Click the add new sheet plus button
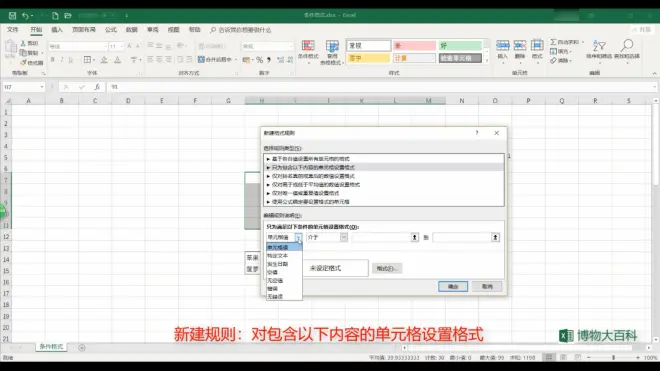The width and height of the screenshot is (660, 371). pos(82,347)
